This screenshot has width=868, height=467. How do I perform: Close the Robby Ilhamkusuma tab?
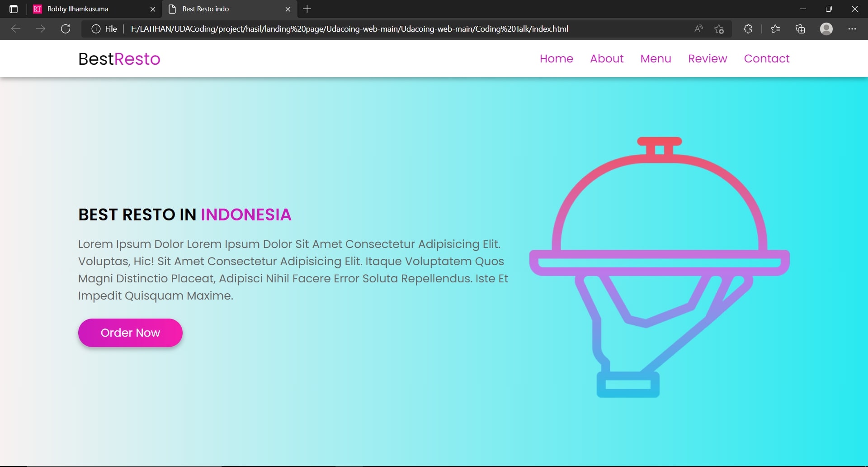(153, 9)
